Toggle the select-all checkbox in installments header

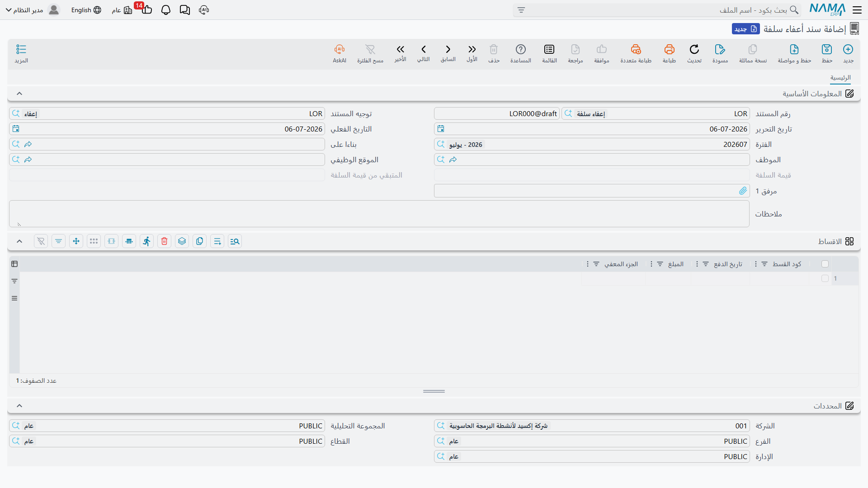[825, 264]
